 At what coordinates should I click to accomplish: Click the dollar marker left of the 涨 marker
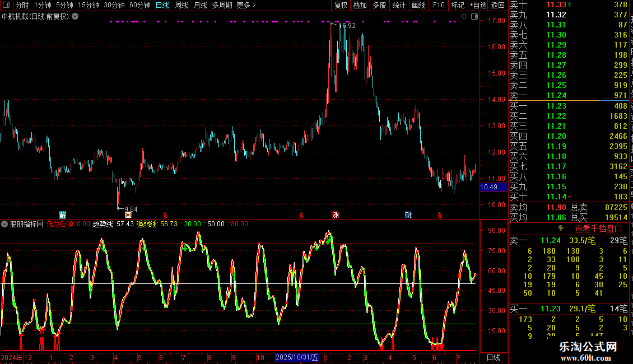pos(301,216)
